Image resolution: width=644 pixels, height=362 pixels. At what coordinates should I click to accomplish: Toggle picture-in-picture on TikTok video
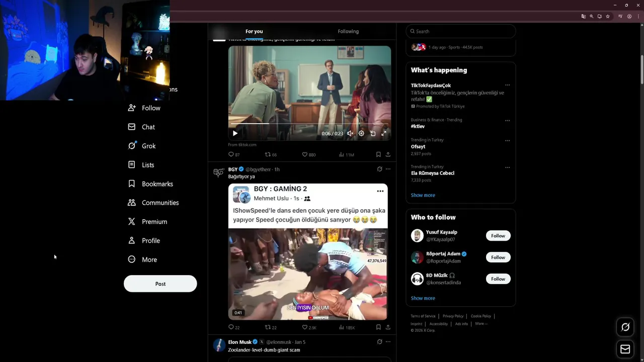(x=373, y=133)
